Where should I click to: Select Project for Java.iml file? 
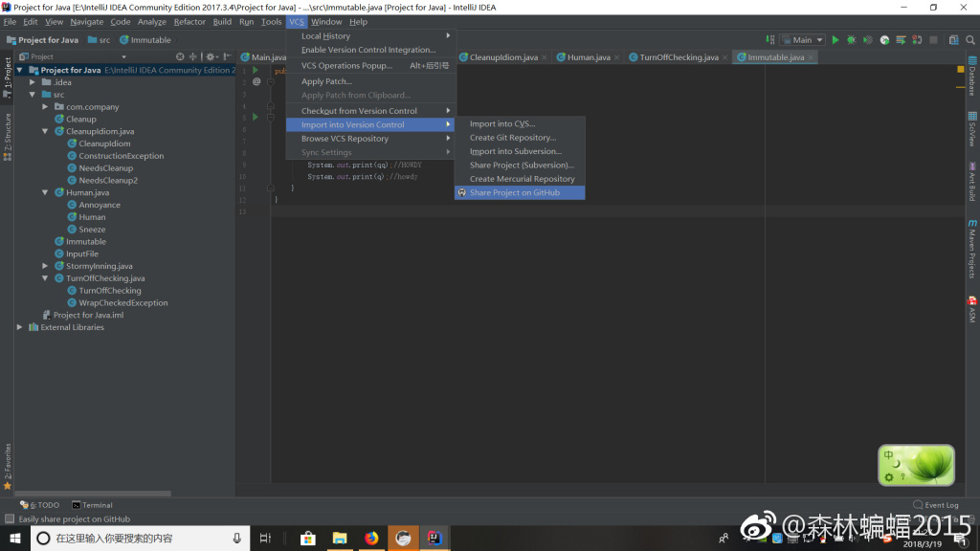tap(82, 315)
